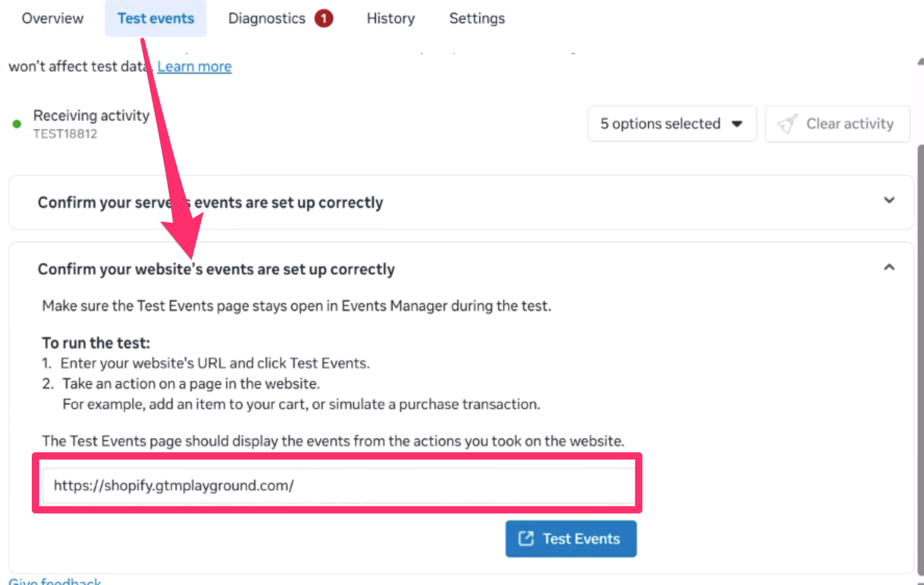The height and width of the screenshot is (585, 924).
Task: Click the red Diagnostics notification badge
Action: point(323,19)
